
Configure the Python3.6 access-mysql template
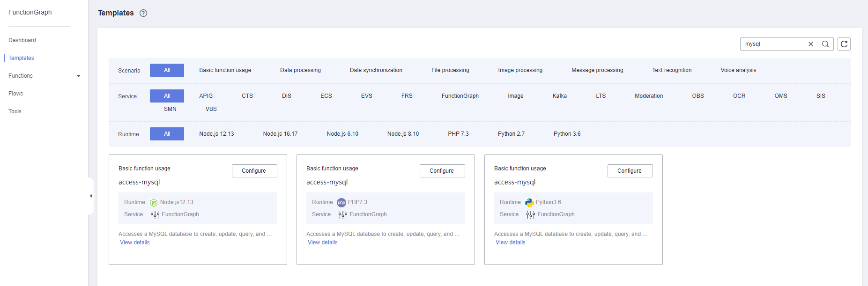pyautogui.click(x=630, y=171)
